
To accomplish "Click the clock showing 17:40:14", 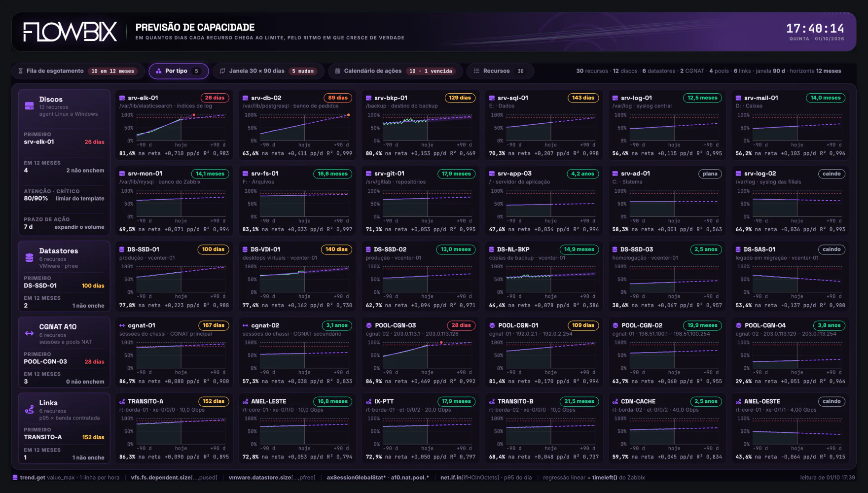I will coord(815,28).
